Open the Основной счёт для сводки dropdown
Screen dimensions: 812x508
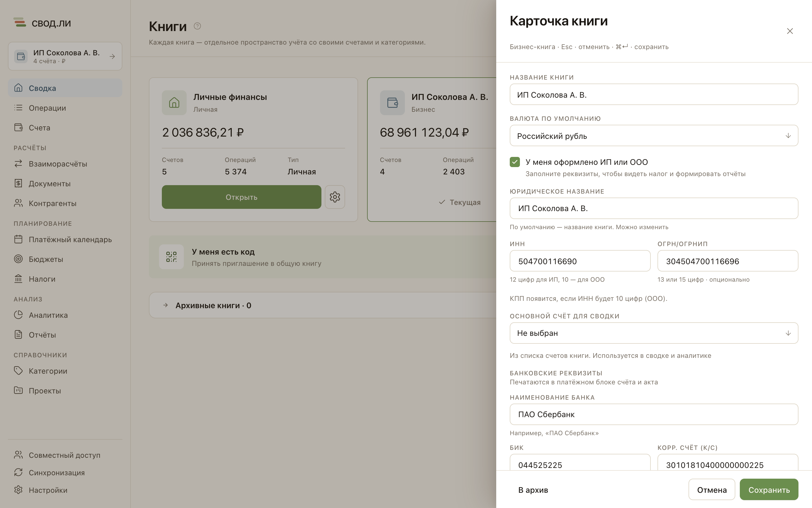pyautogui.click(x=654, y=333)
